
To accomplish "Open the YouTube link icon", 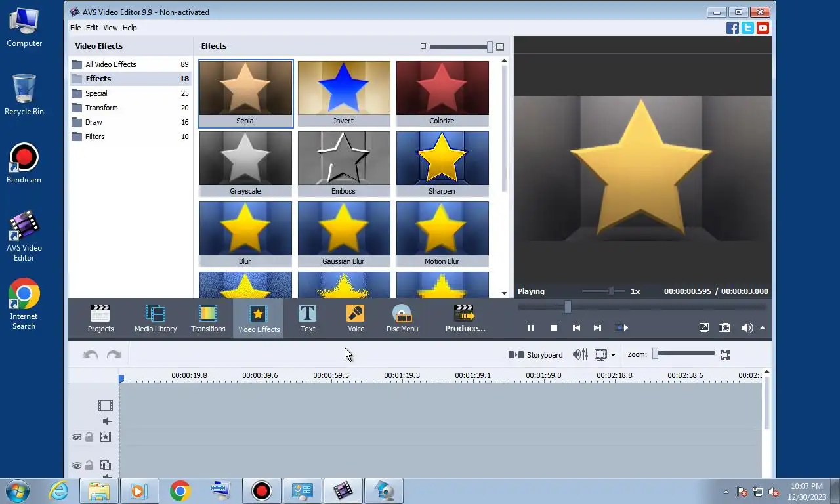I will pos(763,28).
